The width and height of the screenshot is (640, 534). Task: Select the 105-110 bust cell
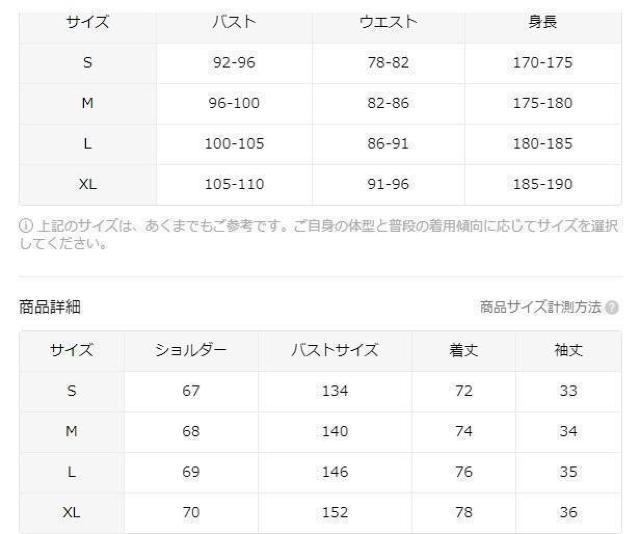point(235,185)
